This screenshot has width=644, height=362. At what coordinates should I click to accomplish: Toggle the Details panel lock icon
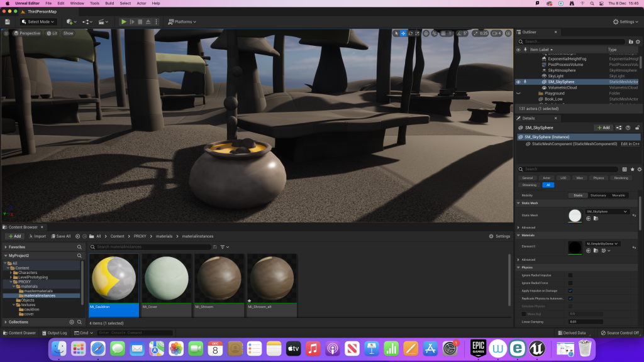(x=637, y=128)
